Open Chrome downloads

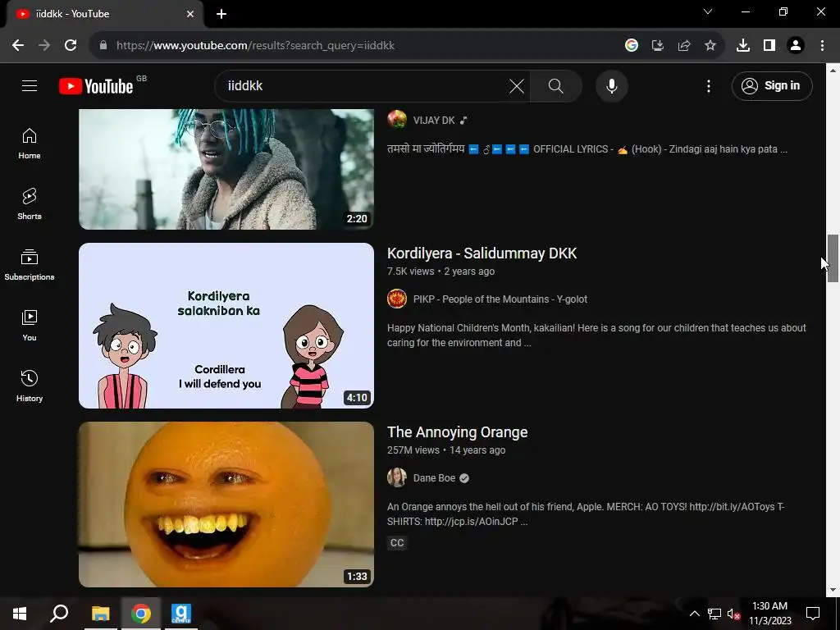743,46
